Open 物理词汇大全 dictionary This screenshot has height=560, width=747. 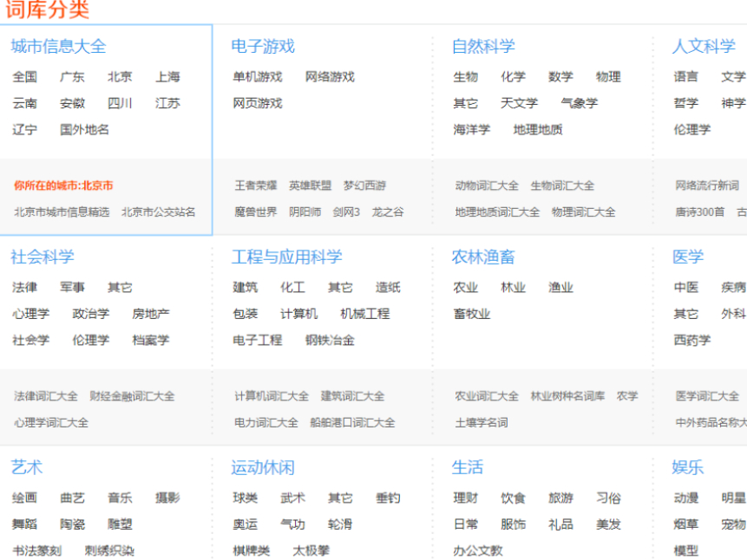point(584,212)
